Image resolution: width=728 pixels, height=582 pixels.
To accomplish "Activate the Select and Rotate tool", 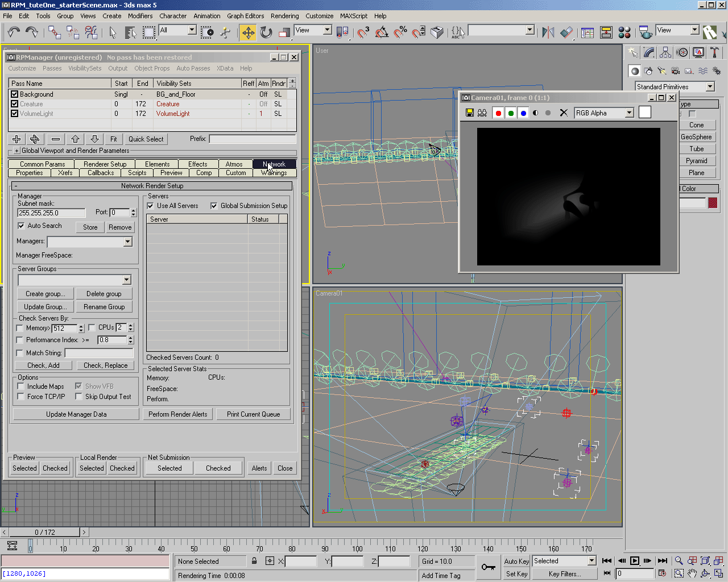I will pyautogui.click(x=266, y=32).
